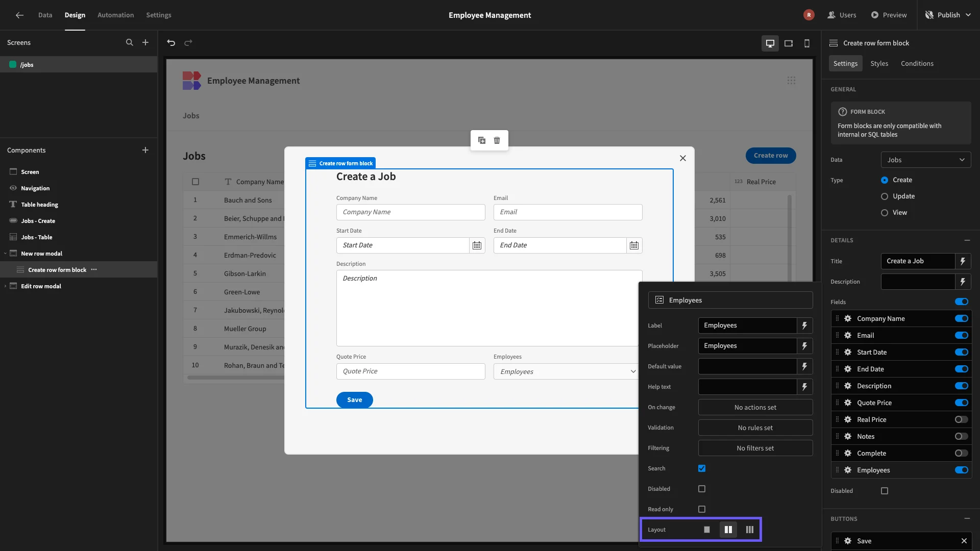The height and width of the screenshot is (551, 980).
Task: Enable the Real Price field
Action: click(x=962, y=419)
